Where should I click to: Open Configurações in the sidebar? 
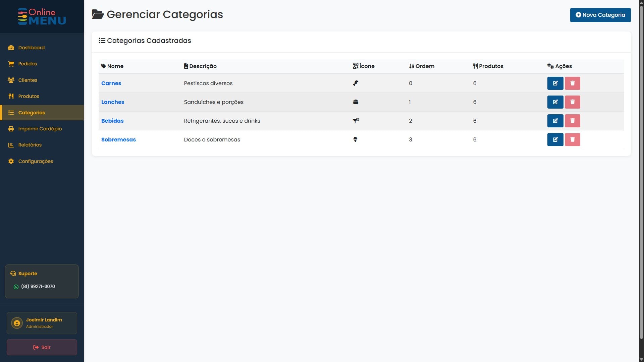[36, 161]
